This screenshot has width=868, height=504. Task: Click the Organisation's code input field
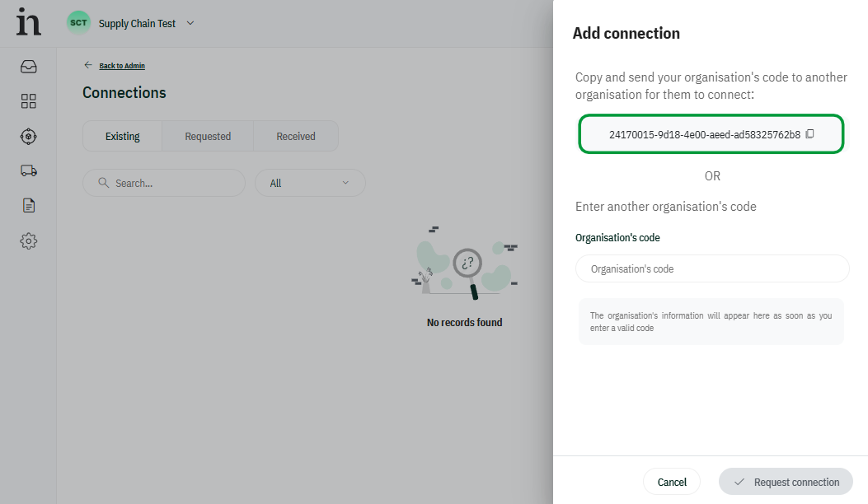tap(712, 268)
